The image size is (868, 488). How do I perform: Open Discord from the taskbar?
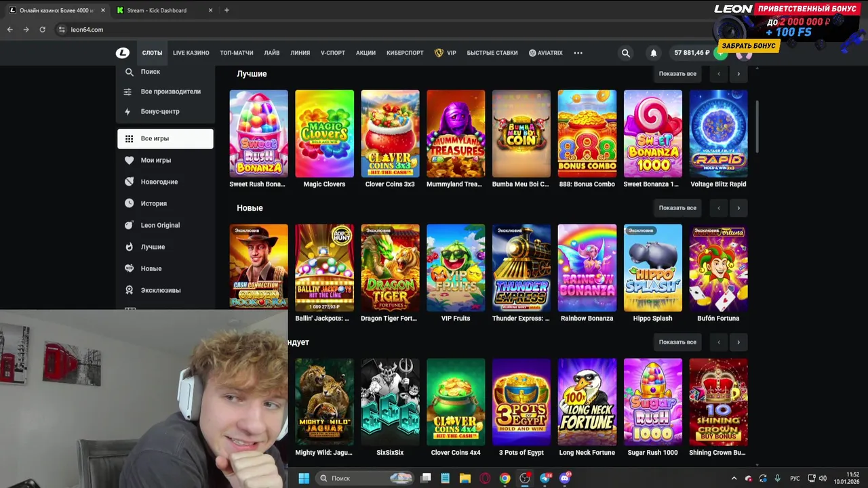pyautogui.click(x=565, y=478)
